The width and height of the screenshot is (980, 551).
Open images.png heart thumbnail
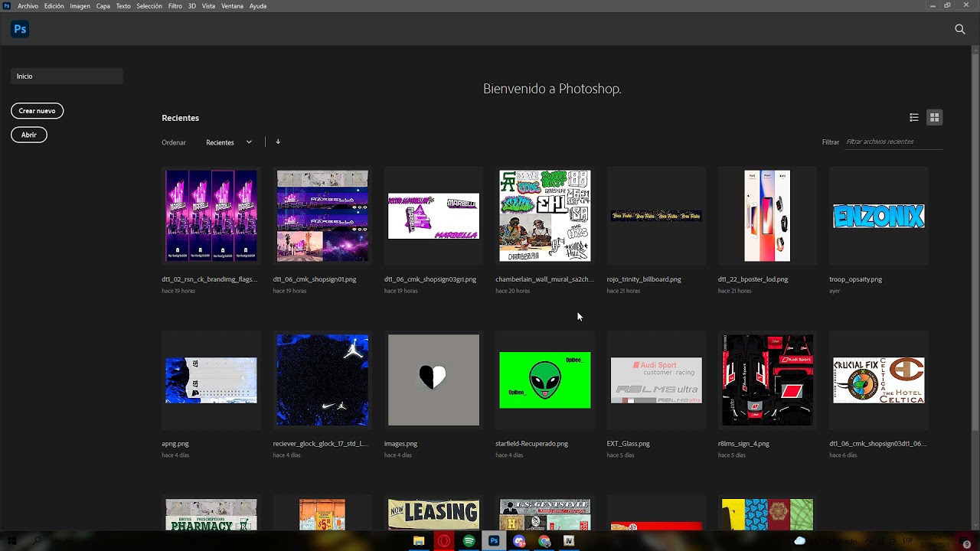click(x=433, y=380)
